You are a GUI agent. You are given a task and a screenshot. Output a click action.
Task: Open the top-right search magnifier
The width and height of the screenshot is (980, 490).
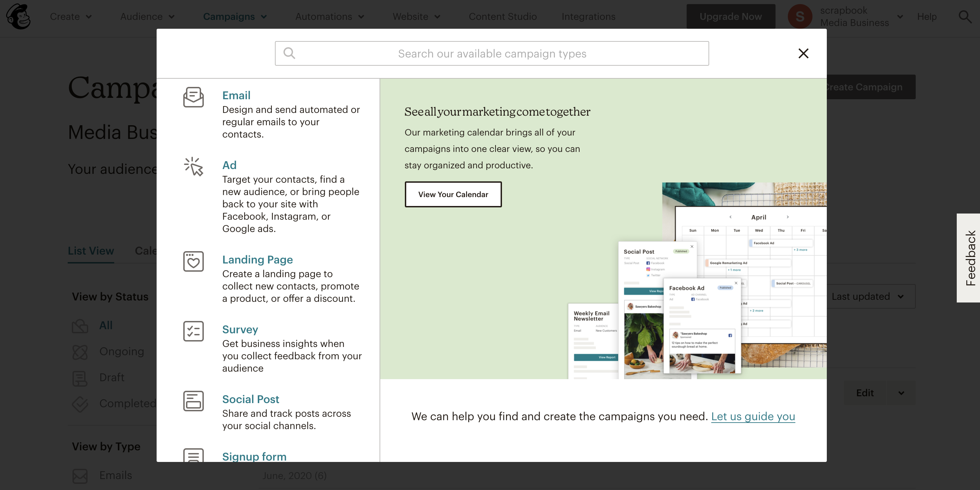click(x=964, y=16)
